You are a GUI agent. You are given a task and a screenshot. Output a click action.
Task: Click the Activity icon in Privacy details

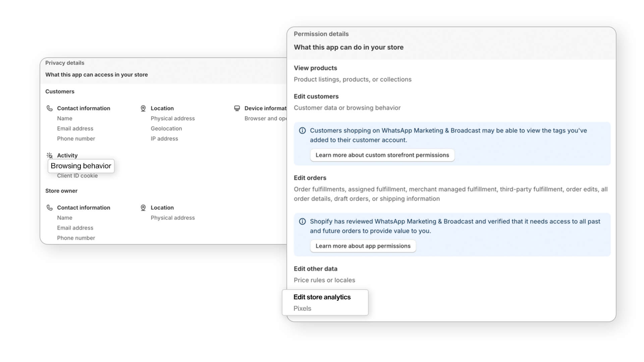[x=49, y=155]
